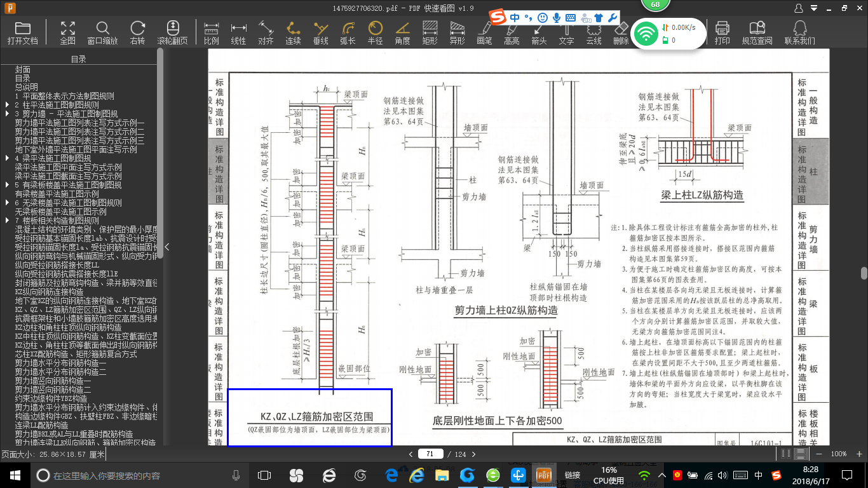Open bookmark 剪力墙竖向钢筋构造一
This screenshot has width=868, height=488.
53,381
